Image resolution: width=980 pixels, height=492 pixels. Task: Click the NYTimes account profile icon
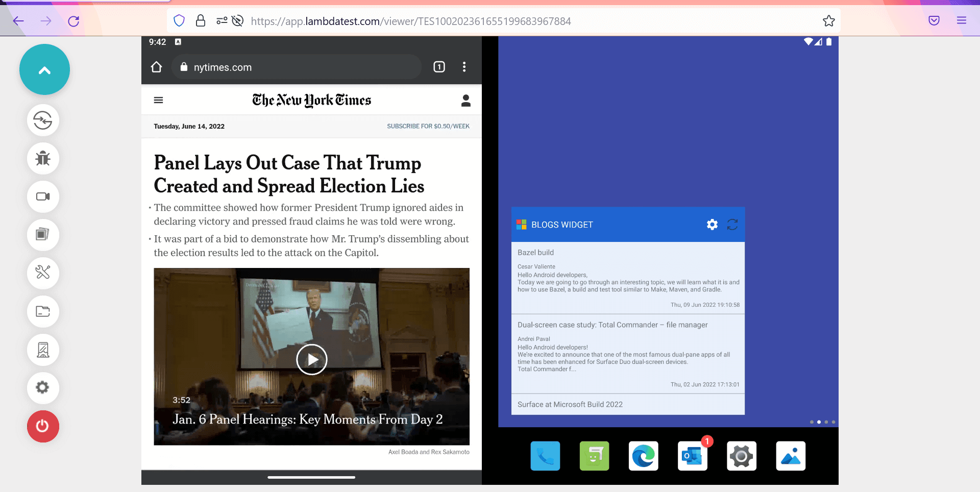pyautogui.click(x=465, y=101)
